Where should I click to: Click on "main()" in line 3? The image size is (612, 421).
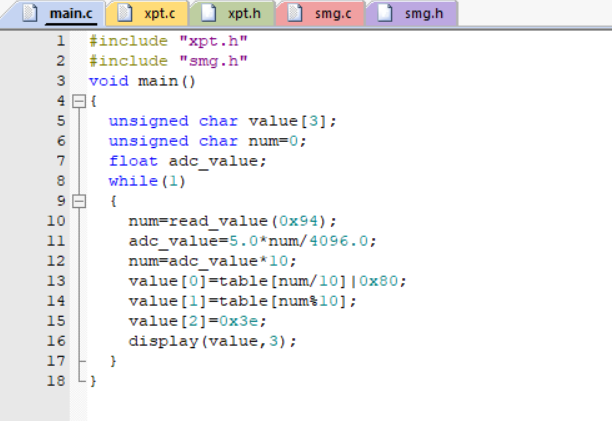point(167,81)
